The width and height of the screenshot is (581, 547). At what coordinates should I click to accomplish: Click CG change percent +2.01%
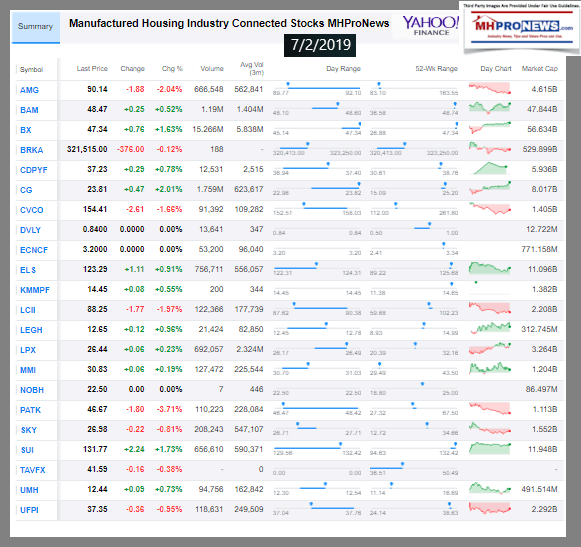pos(169,189)
